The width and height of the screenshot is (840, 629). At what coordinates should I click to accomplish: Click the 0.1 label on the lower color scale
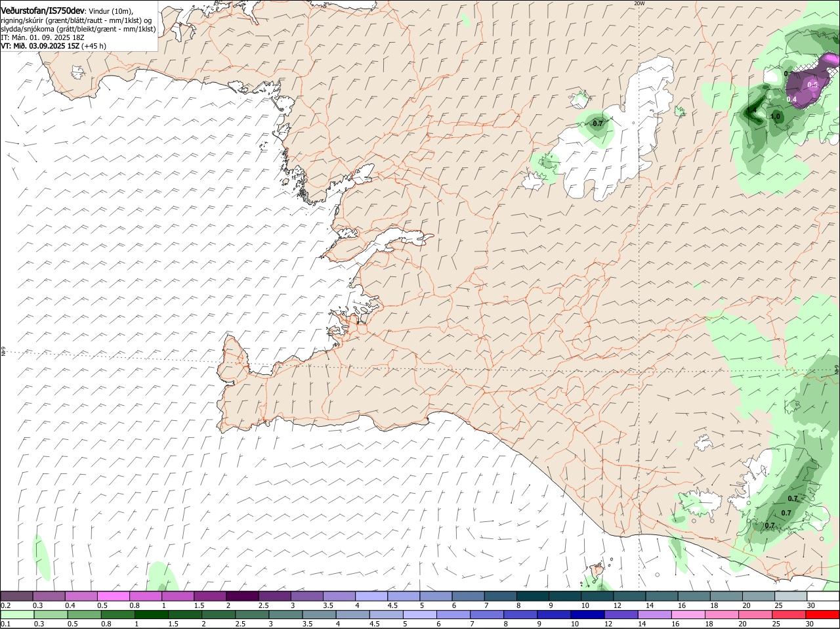pos(5,624)
